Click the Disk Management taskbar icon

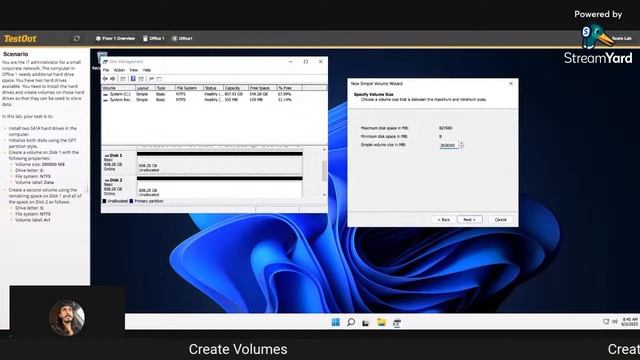point(397,323)
